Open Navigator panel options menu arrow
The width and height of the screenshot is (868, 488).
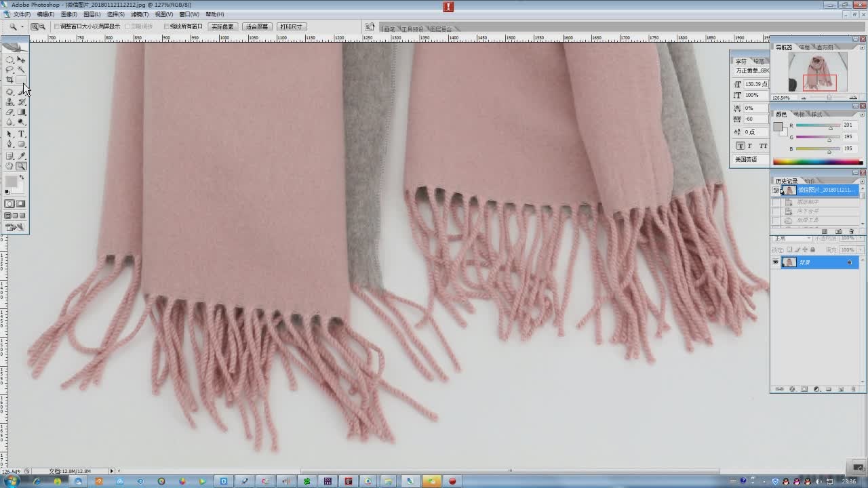863,47
